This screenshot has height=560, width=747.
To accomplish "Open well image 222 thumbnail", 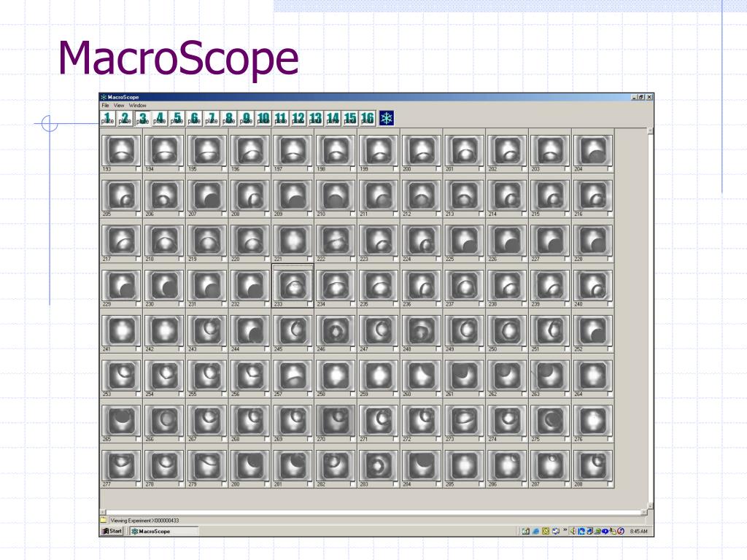I will click(336, 241).
